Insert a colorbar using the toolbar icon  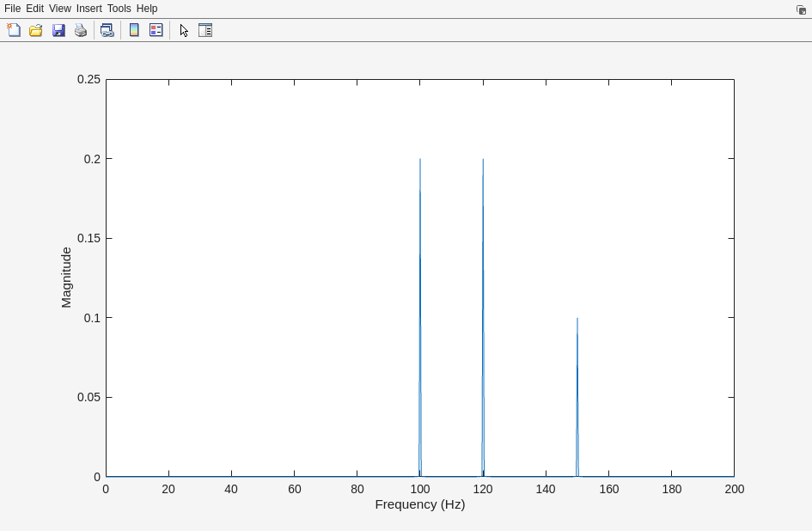point(134,30)
